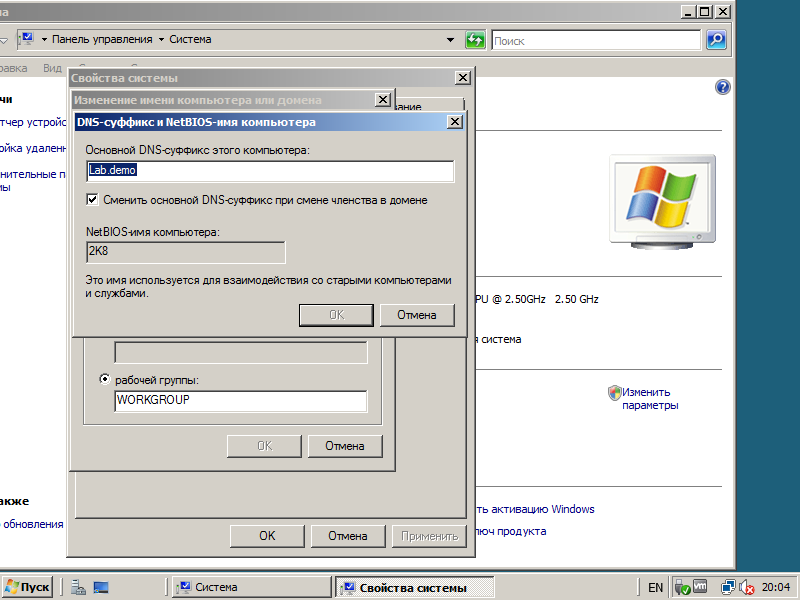Click Отмена in Изменение имени dialog
The width and height of the screenshot is (800, 600).
pyautogui.click(x=345, y=446)
